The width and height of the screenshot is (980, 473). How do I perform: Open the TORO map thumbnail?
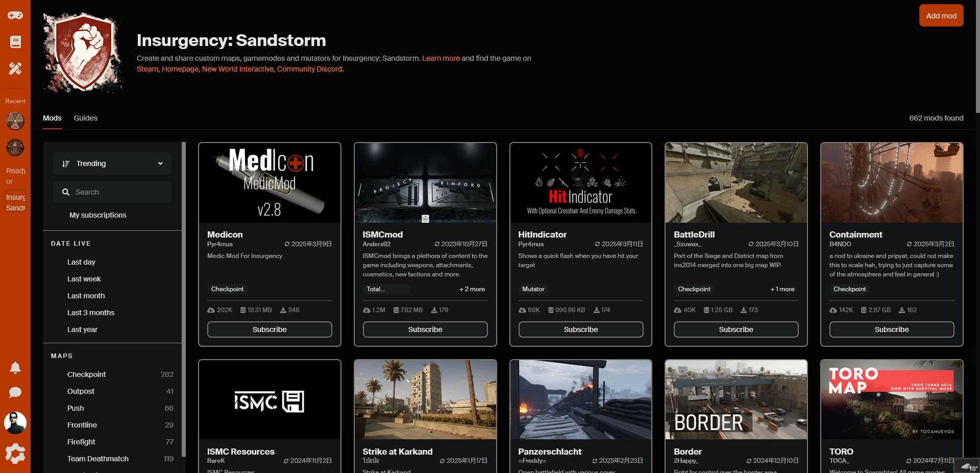[x=892, y=399]
